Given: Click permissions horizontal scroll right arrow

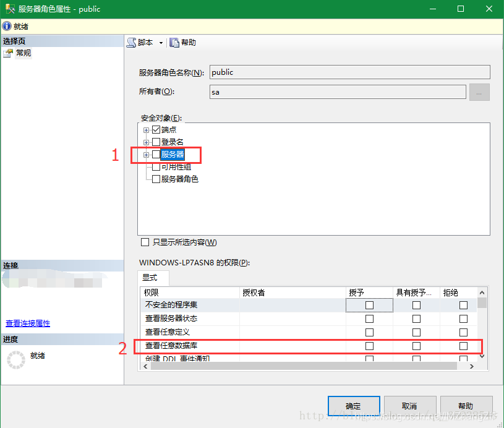Looking at the screenshot, I should [471, 366].
